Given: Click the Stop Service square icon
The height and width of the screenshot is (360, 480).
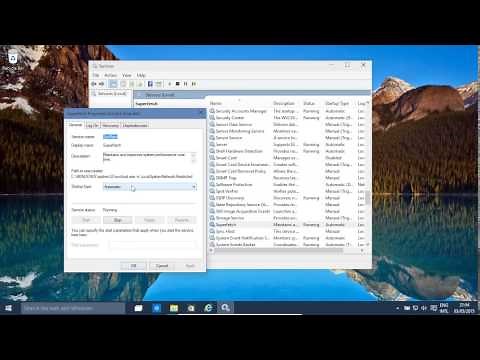Looking at the screenshot, I should [178, 84].
